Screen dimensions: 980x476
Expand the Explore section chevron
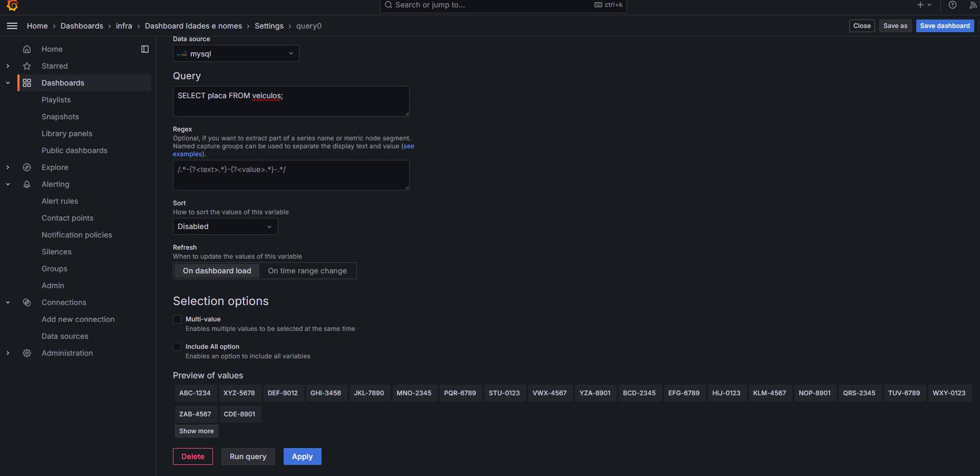(x=8, y=167)
